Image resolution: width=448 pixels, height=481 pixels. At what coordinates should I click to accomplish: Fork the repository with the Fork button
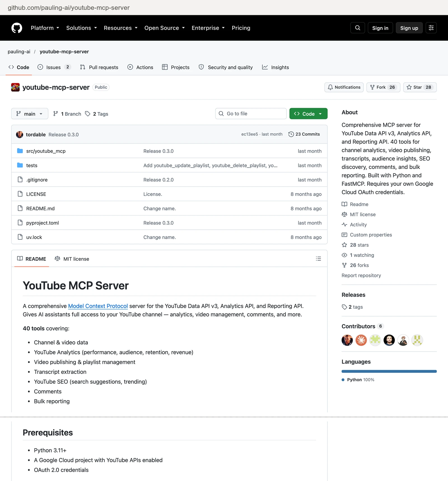[x=383, y=87]
